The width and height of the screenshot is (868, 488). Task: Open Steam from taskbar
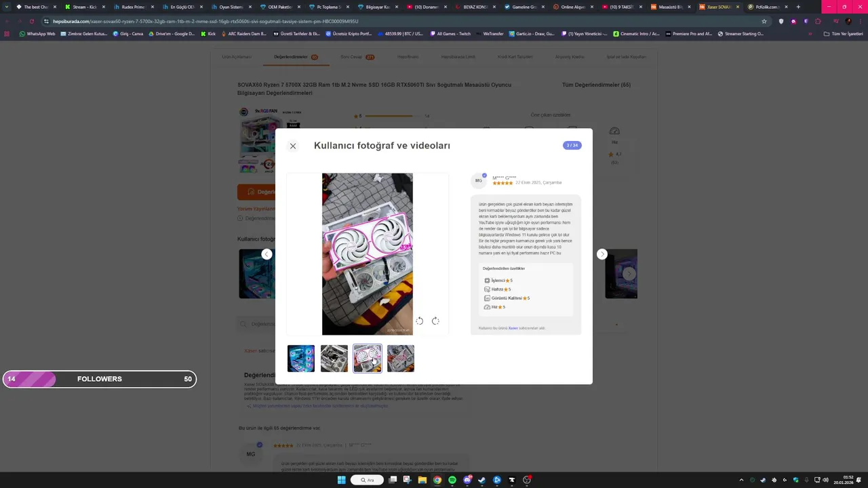[482, 480]
